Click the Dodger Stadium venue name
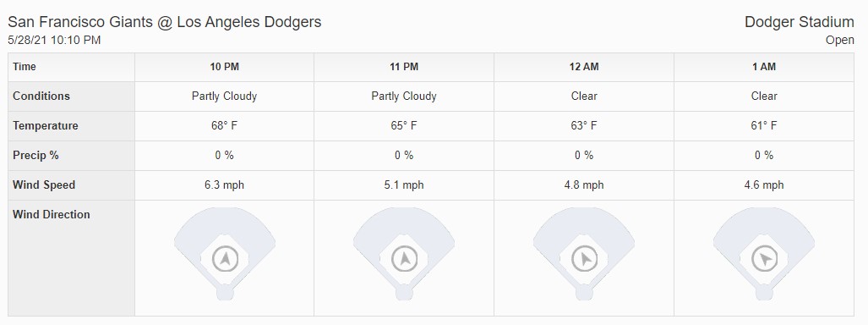The height and width of the screenshot is (325, 868). point(799,22)
